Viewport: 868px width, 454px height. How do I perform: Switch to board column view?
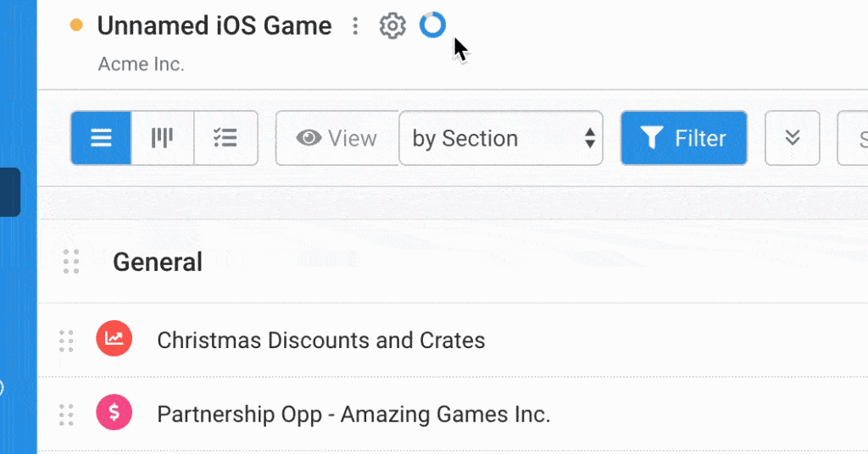[x=163, y=138]
